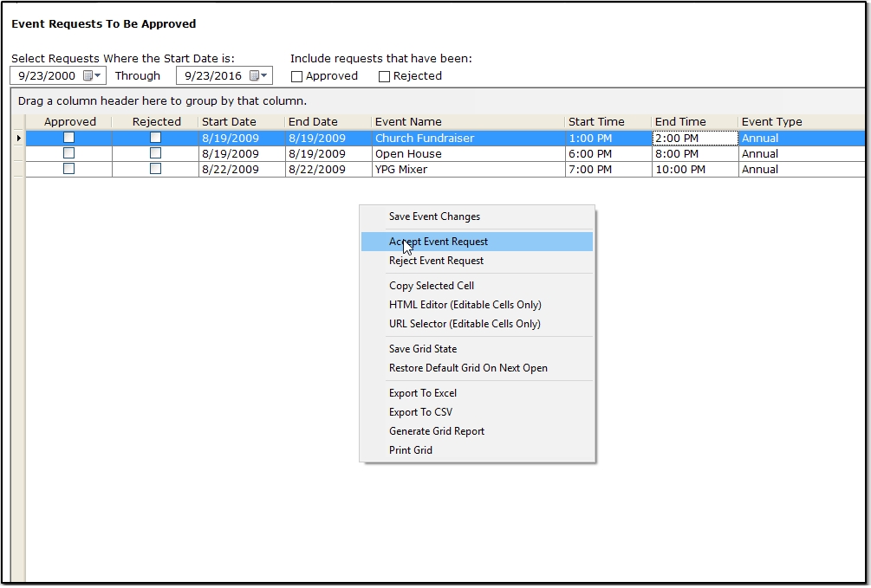Choose Export To Excel option
The image size is (871, 588).
478,393
